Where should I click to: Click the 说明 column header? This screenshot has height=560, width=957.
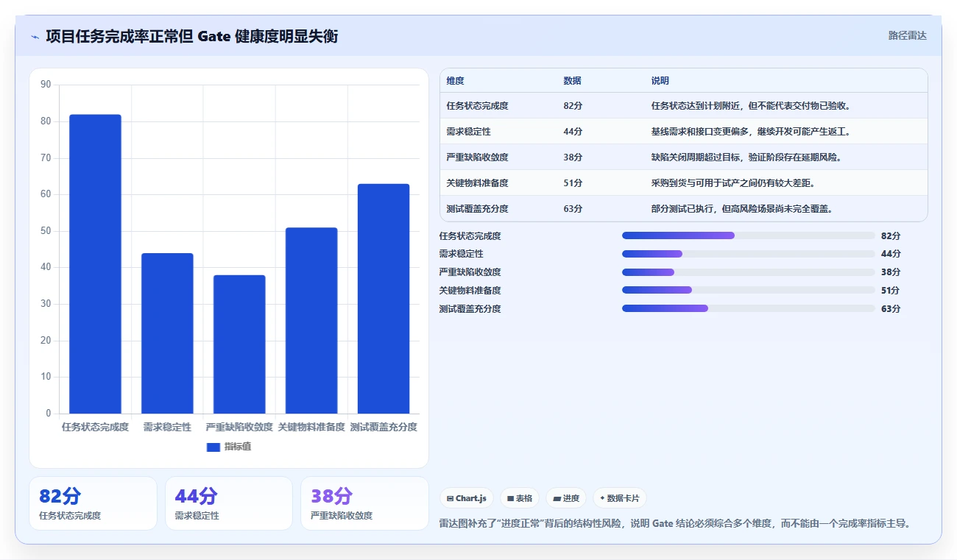pos(660,81)
